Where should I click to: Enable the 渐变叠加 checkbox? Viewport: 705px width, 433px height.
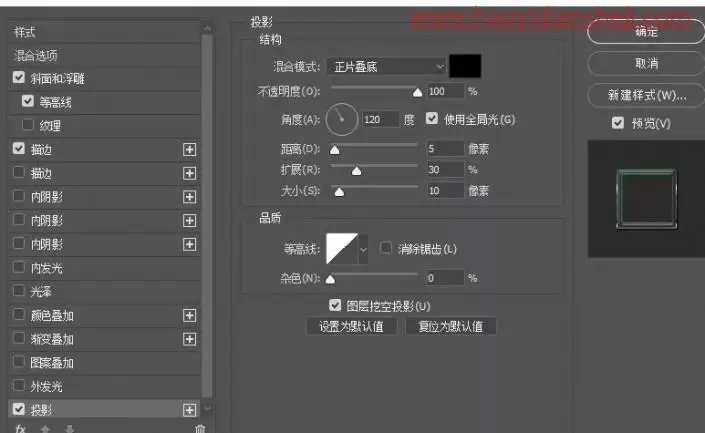pos(19,338)
